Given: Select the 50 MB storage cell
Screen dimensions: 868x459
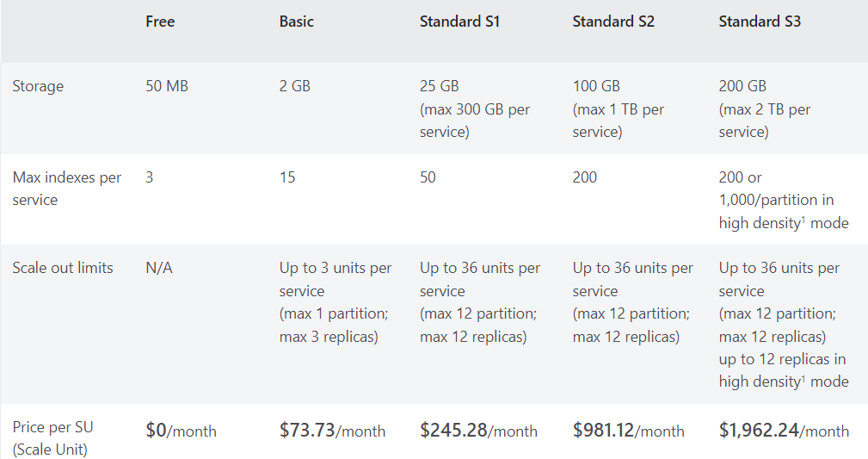Looking at the screenshot, I should pos(167,86).
